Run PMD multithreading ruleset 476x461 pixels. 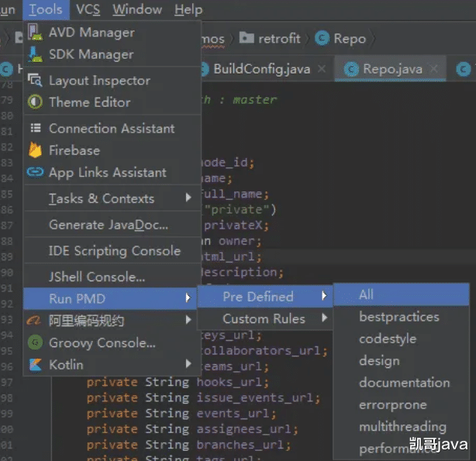[x=402, y=427]
